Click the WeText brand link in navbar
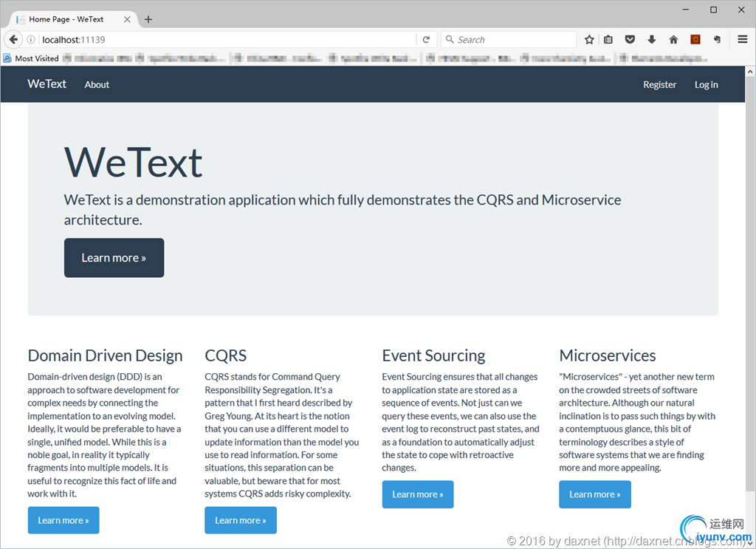The image size is (756, 549). (x=47, y=84)
